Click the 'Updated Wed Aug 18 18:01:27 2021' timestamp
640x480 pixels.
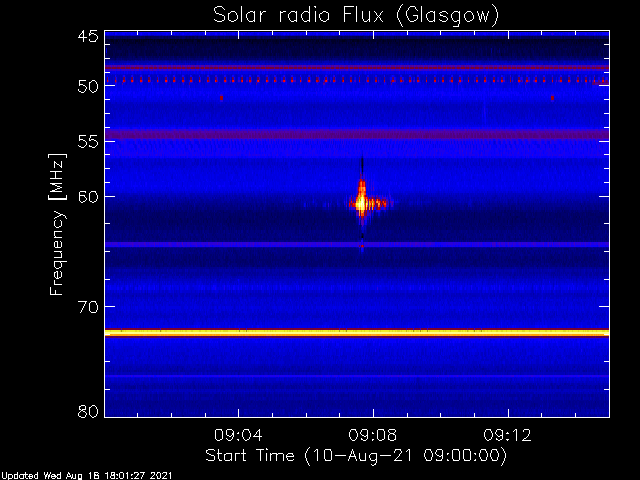[x=86, y=476]
